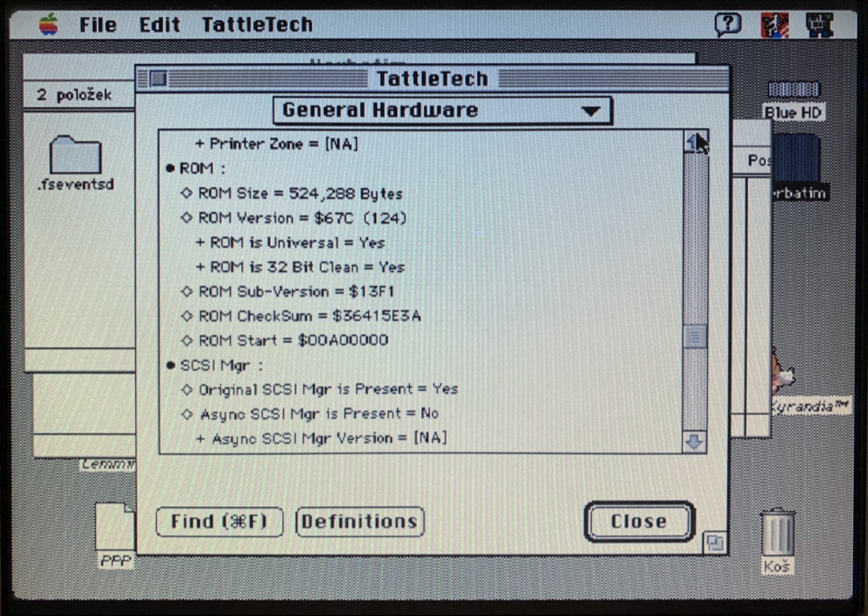Image resolution: width=868 pixels, height=616 pixels.
Task: Click the TattleTech window resize box
Action: click(715, 543)
